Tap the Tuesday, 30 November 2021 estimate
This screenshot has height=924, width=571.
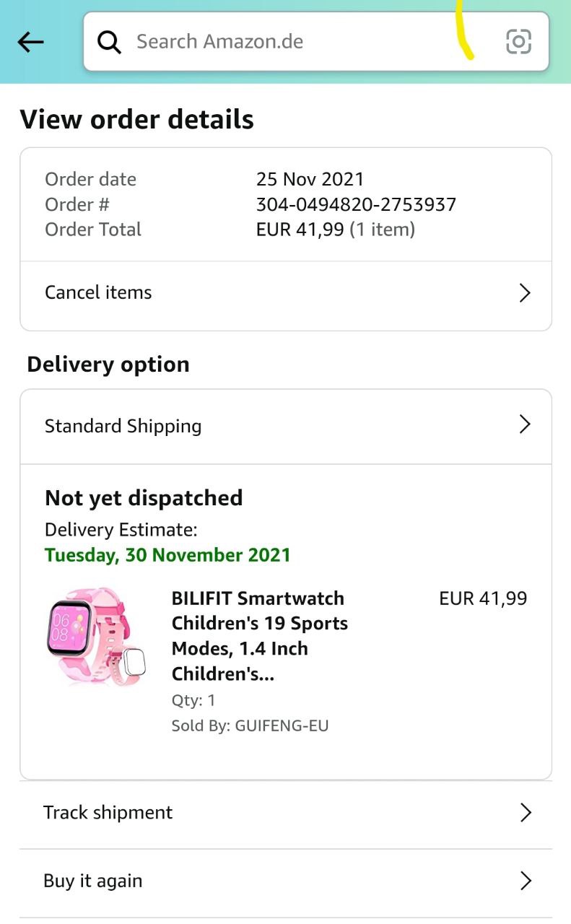167,555
